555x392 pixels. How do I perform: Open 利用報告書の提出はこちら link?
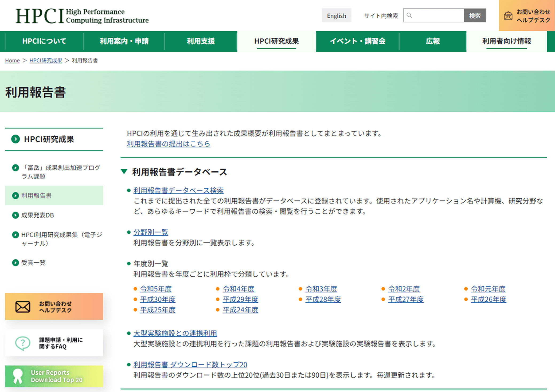point(169,144)
